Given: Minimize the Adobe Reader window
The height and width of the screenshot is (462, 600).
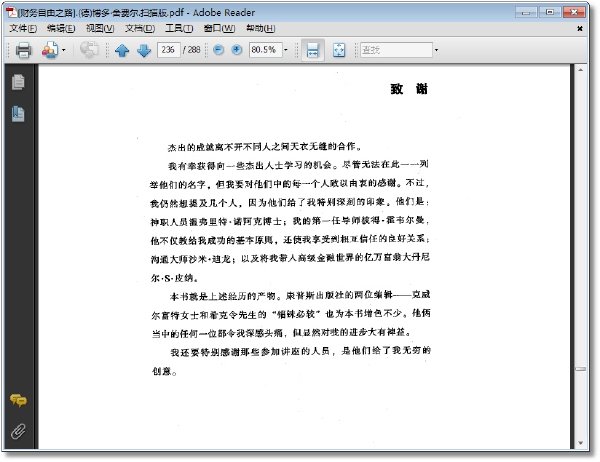Looking at the screenshot, I should pyautogui.click(x=526, y=12).
